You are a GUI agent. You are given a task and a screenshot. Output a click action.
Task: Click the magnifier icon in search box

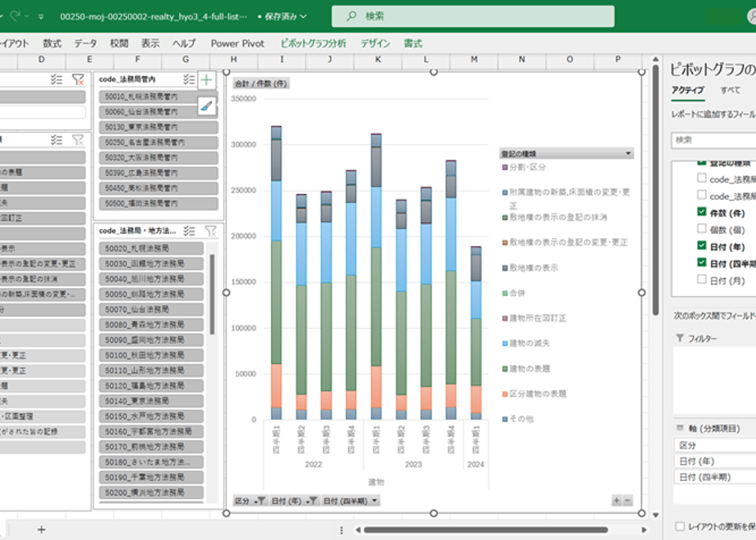click(x=352, y=16)
